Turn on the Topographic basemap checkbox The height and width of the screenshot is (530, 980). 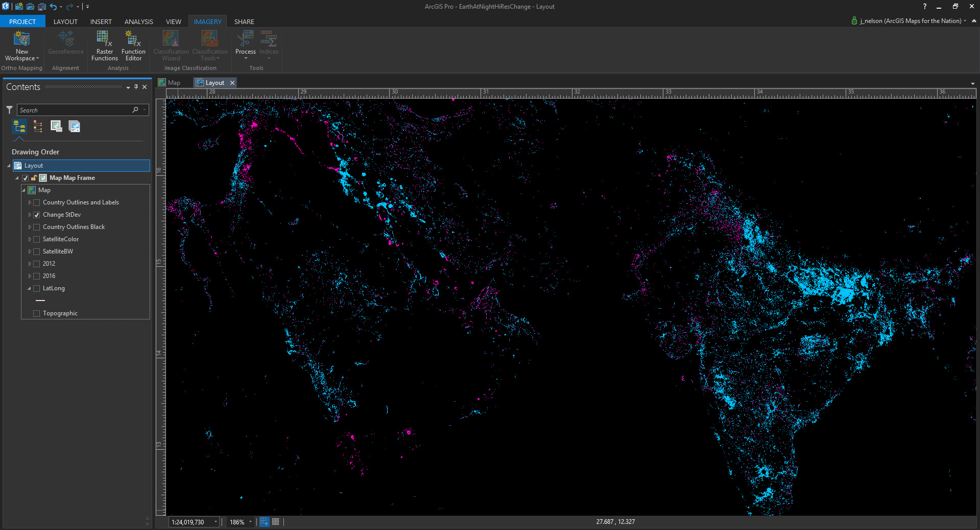click(37, 313)
